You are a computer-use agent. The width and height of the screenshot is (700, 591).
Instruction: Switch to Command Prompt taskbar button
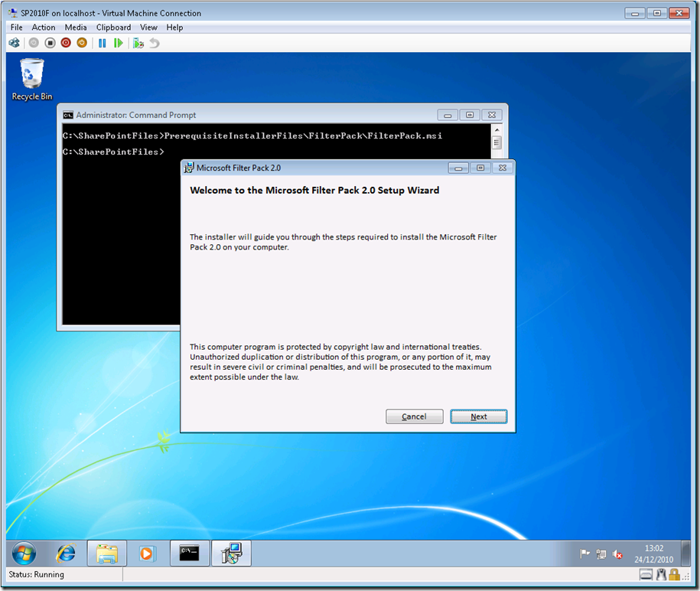click(x=190, y=553)
